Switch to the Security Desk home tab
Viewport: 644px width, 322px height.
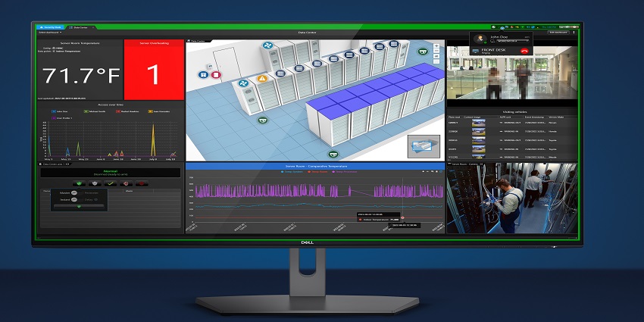point(50,27)
